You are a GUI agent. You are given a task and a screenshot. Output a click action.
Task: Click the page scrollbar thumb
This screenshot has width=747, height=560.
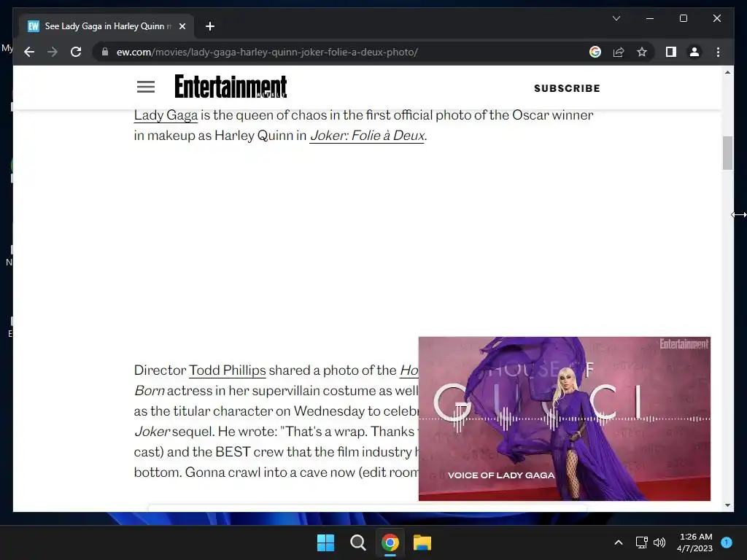[x=727, y=153]
